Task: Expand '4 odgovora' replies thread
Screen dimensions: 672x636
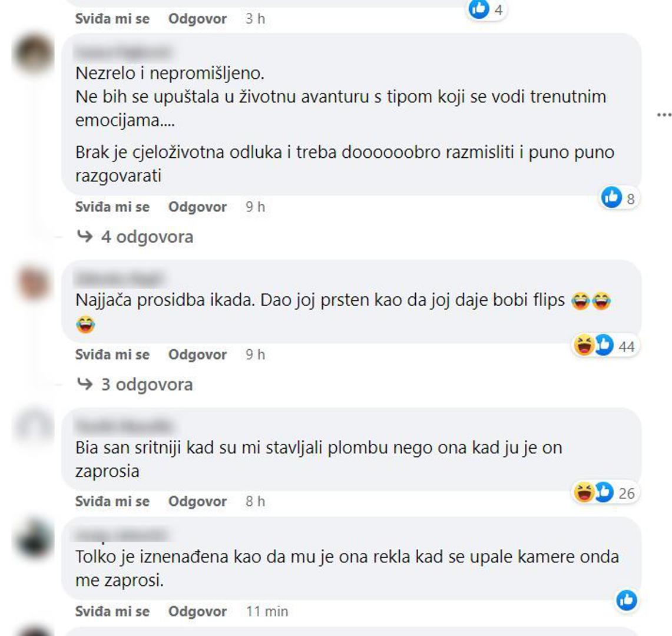Action: coord(147,237)
